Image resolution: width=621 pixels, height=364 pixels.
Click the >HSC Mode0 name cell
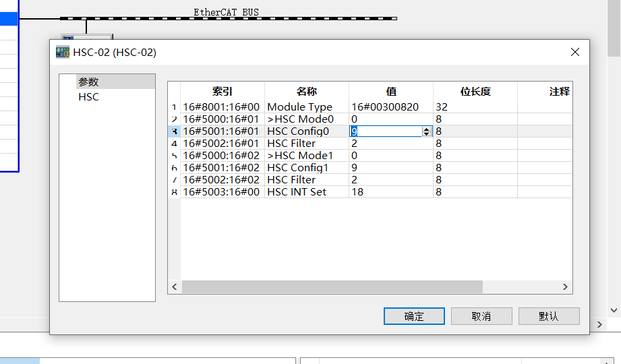(x=307, y=119)
